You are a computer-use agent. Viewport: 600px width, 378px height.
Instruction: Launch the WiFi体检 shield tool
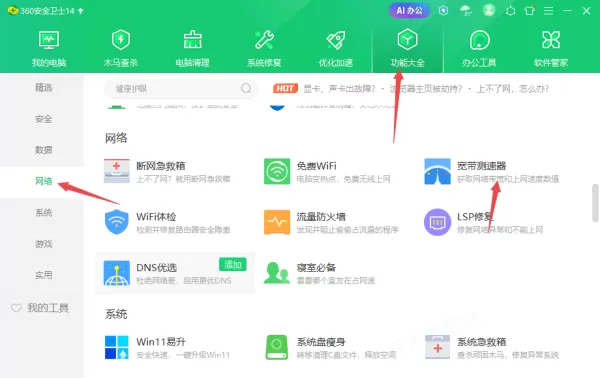point(168,222)
